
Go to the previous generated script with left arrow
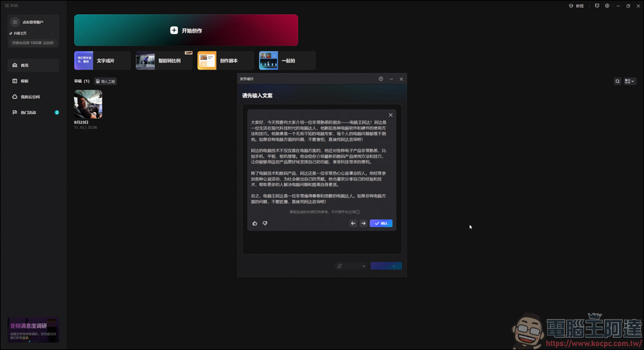(x=353, y=224)
